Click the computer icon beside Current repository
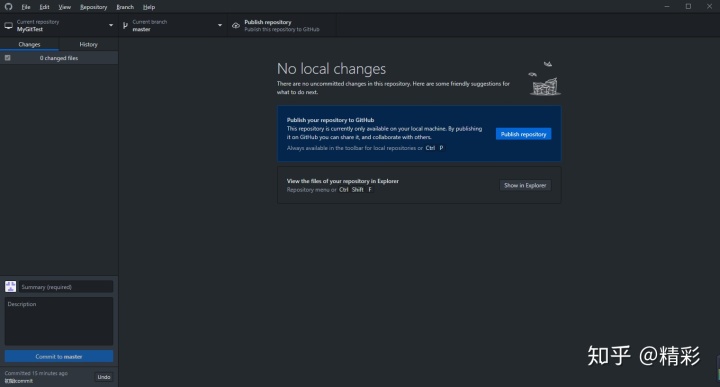Screen dimensions: 720x387 point(8,26)
